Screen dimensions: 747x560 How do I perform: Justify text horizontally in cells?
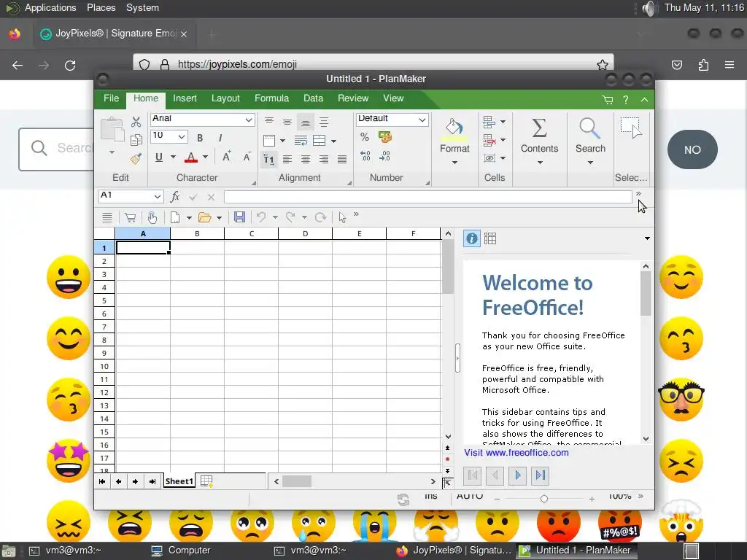pyautogui.click(x=342, y=159)
